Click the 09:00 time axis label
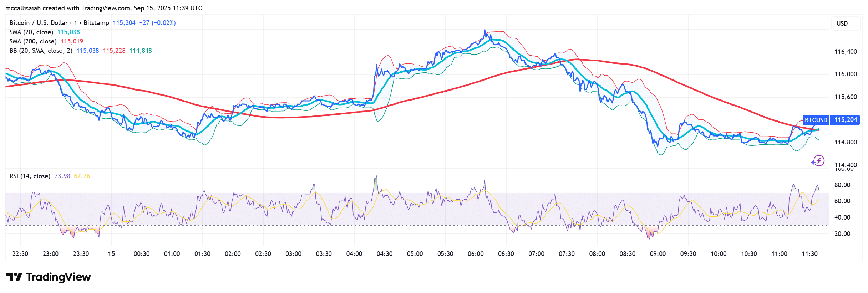This screenshot has width=868, height=293. [x=658, y=254]
